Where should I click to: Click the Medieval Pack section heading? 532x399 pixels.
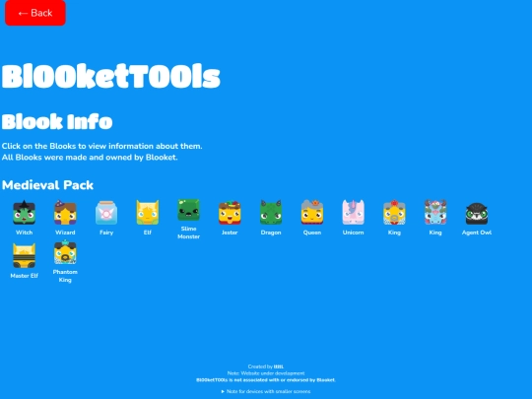(47, 185)
